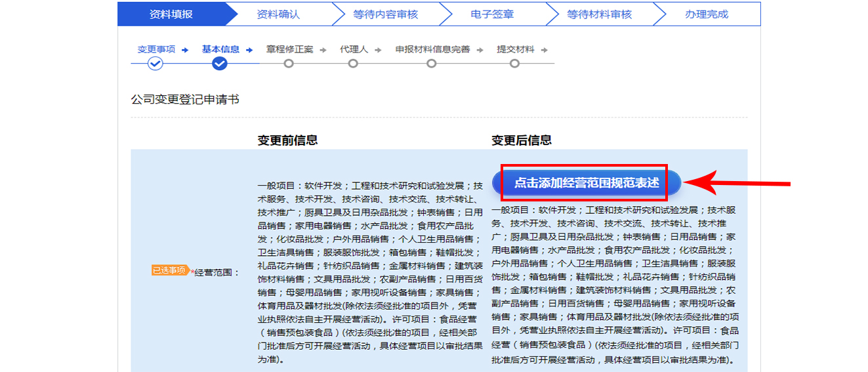Open the 申报材料信息完善 sub-step
The image size is (868, 372).
[x=432, y=49]
